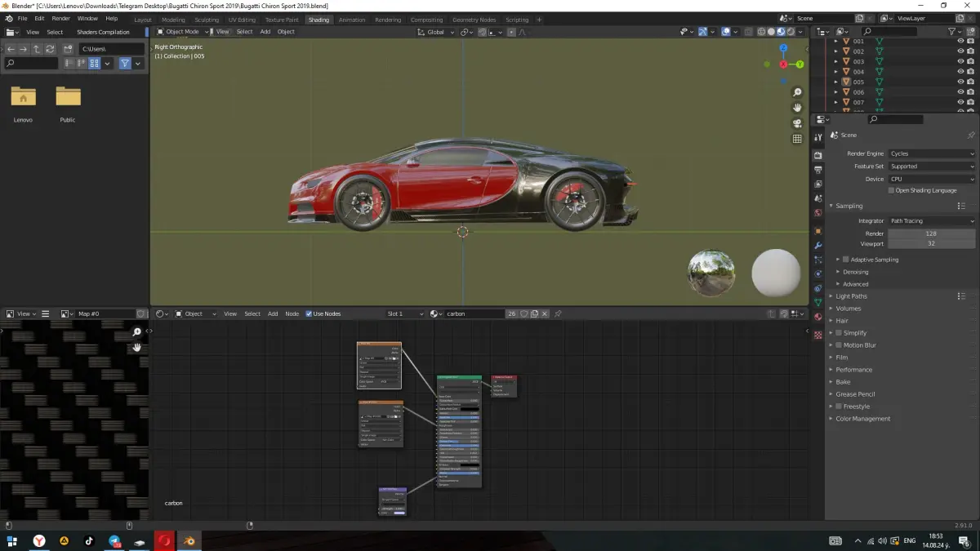Viewport: 980px width, 551px height.
Task: Open the Render menu in top bar
Action: pyautogui.click(x=60, y=18)
